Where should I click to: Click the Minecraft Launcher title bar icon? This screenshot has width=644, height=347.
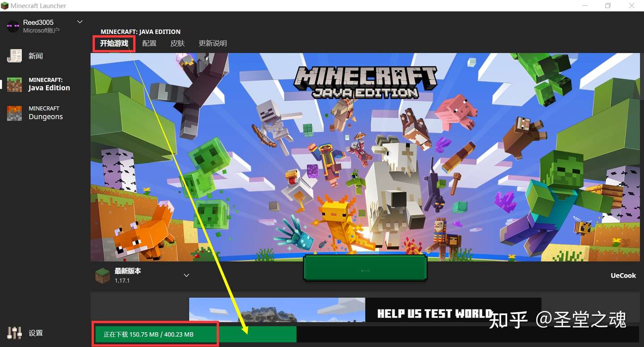coord(5,6)
